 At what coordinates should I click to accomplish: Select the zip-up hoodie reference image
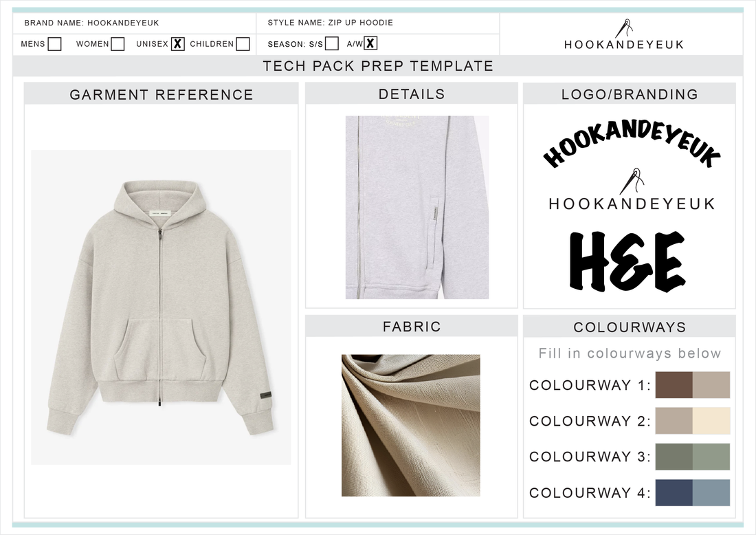161,307
